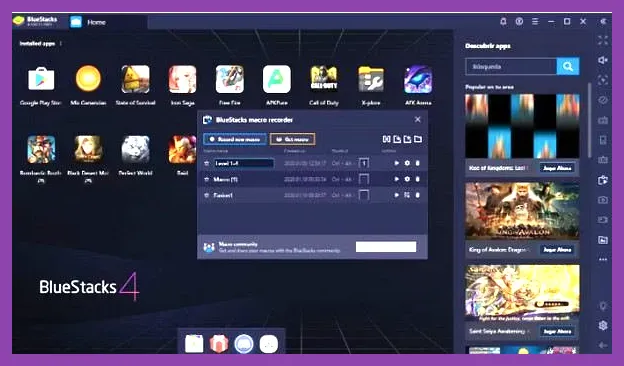This screenshot has height=366, width=624.
Task: Open the X-plore file manager app
Action: [371, 79]
